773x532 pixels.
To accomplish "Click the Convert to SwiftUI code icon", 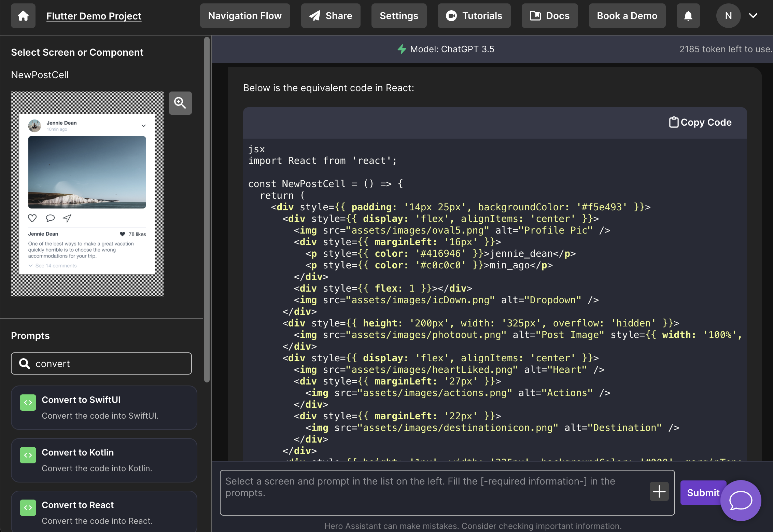I will [x=28, y=403].
